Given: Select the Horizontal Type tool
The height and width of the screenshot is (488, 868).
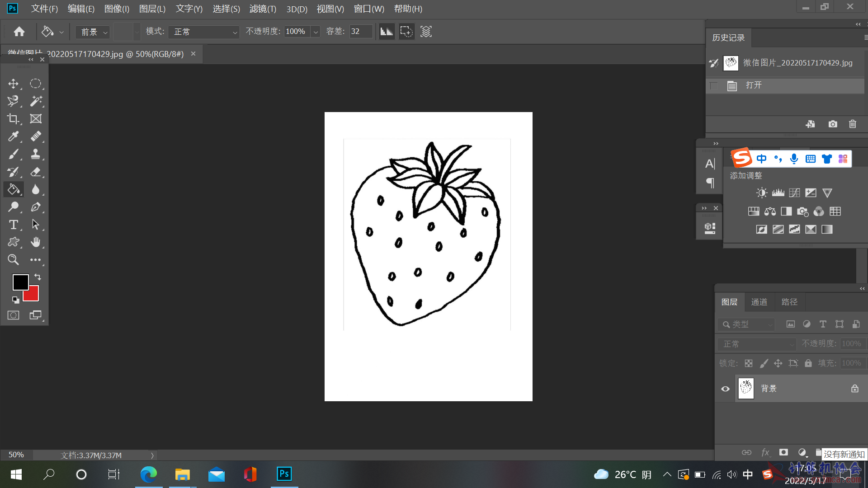Looking at the screenshot, I should (x=13, y=225).
